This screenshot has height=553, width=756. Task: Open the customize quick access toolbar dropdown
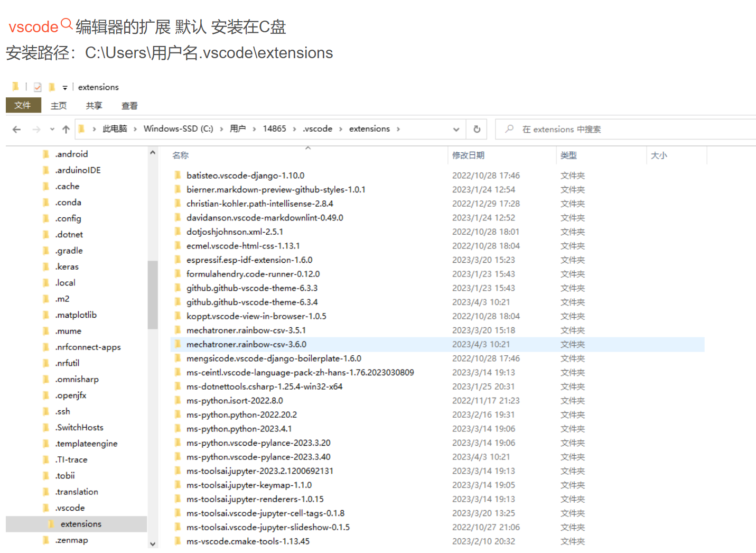tap(65, 88)
